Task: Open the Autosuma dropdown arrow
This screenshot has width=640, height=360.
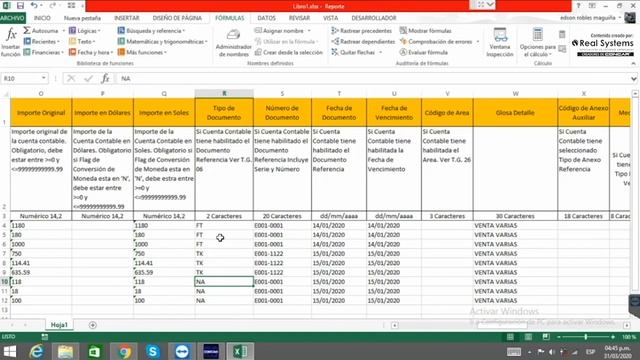Action: tap(63, 31)
